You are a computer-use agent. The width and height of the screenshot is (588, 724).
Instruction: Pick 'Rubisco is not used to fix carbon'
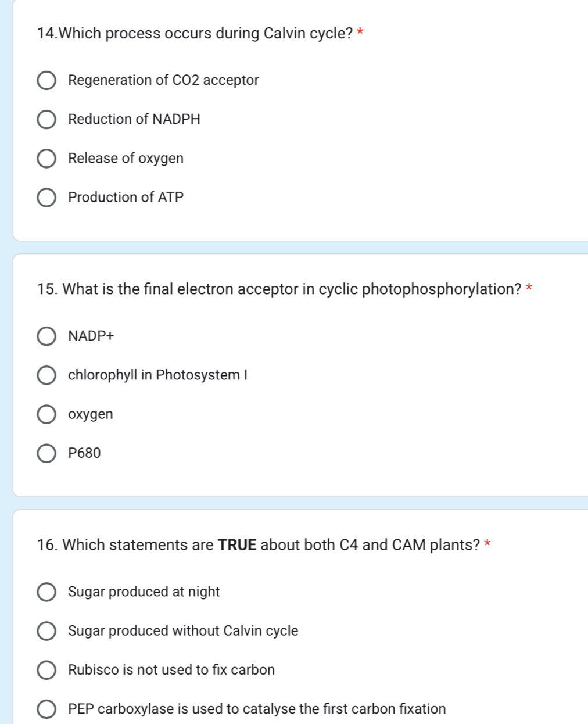(46, 669)
